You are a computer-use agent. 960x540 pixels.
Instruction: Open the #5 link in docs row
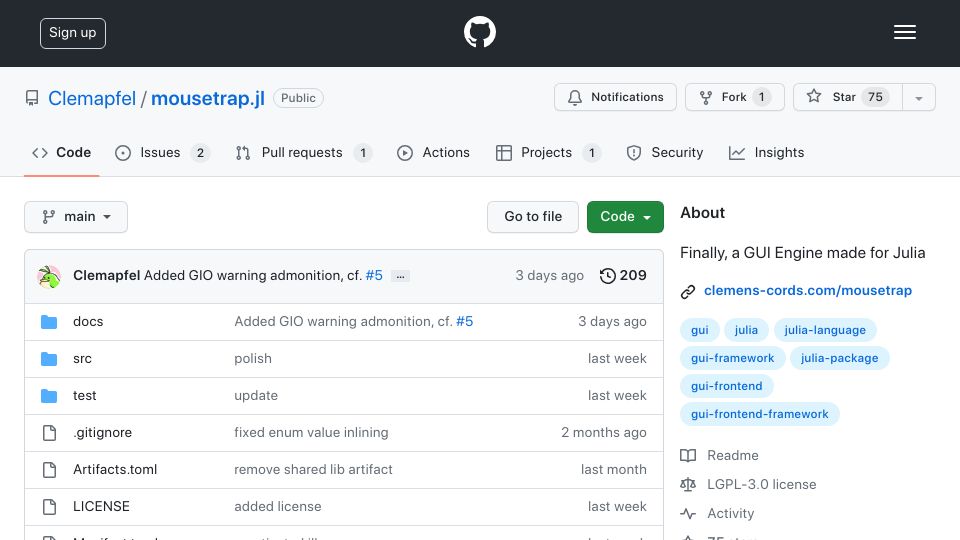click(x=465, y=321)
